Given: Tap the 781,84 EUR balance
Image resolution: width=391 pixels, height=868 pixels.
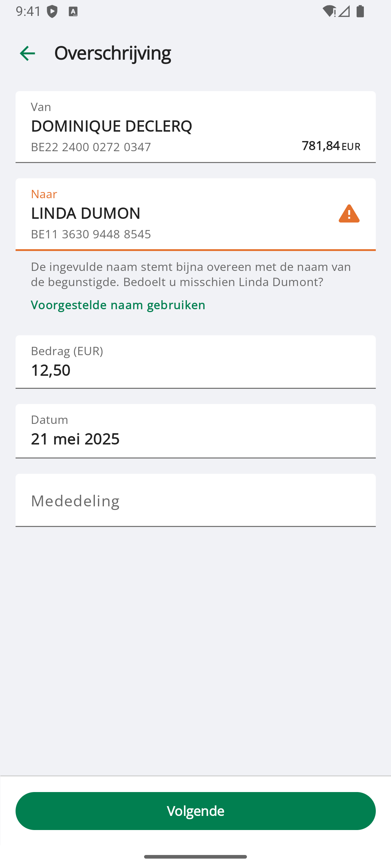Looking at the screenshot, I should pyautogui.click(x=331, y=146).
